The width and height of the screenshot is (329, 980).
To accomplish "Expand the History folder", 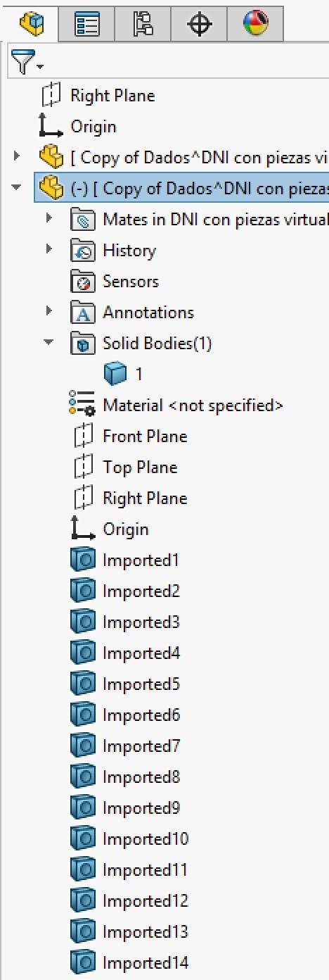I will click(x=49, y=249).
